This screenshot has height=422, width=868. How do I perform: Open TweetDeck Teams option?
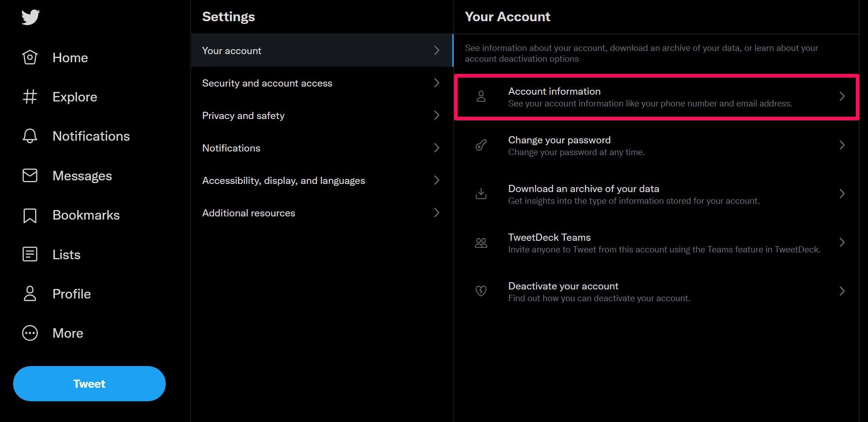pyautogui.click(x=549, y=238)
